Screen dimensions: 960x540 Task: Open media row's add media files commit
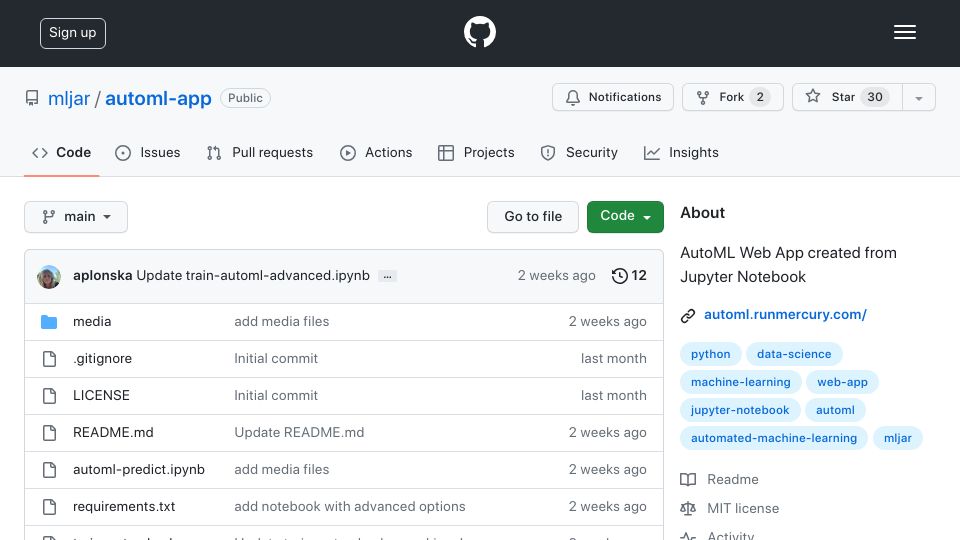(282, 321)
